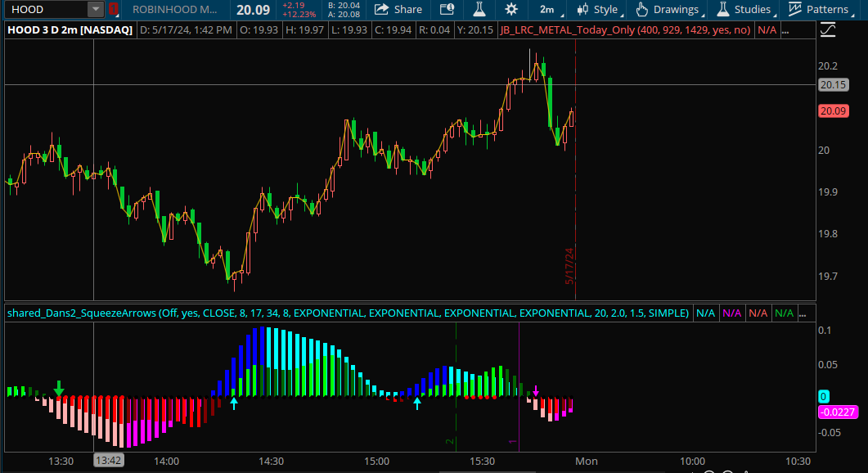Click the flask icon in the toolbar
The height and width of the screenshot is (473, 868).
click(478, 10)
